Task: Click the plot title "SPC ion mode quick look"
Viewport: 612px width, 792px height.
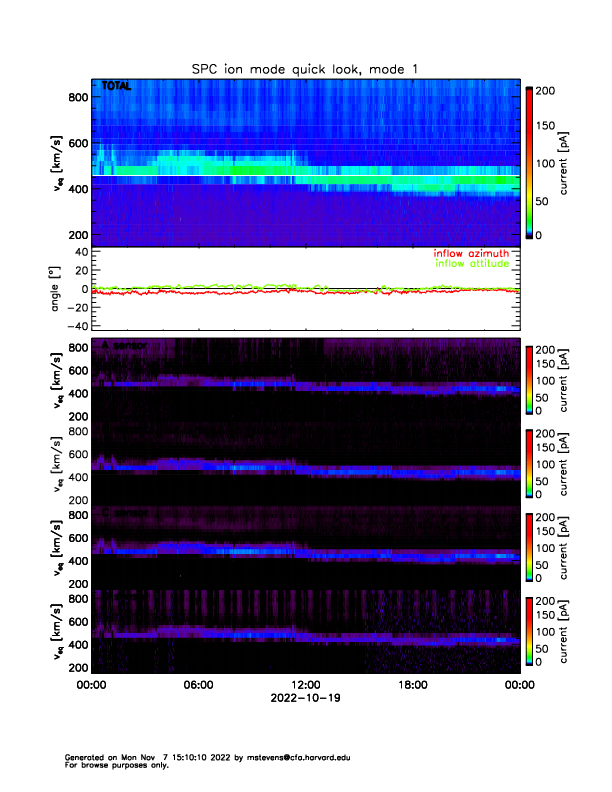Action: click(x=305, y=68)
